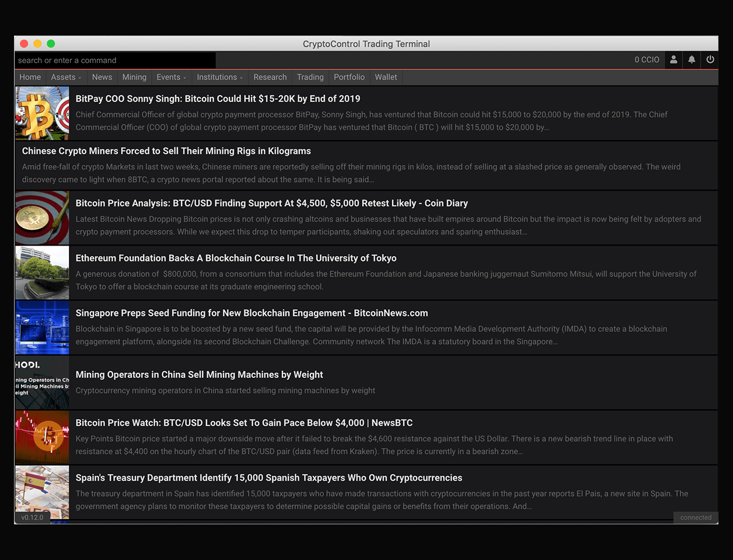Expand the Events dropdown menu
733x560 pixels.
[172, 77]
